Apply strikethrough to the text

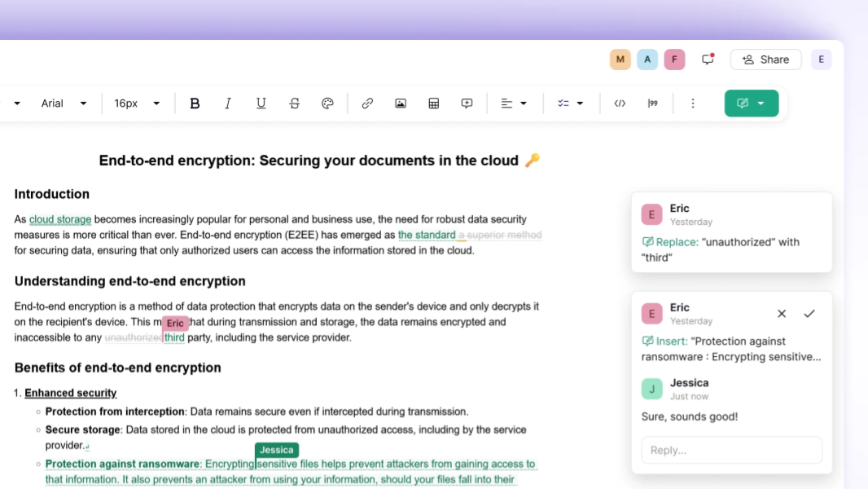click(295, 104)
